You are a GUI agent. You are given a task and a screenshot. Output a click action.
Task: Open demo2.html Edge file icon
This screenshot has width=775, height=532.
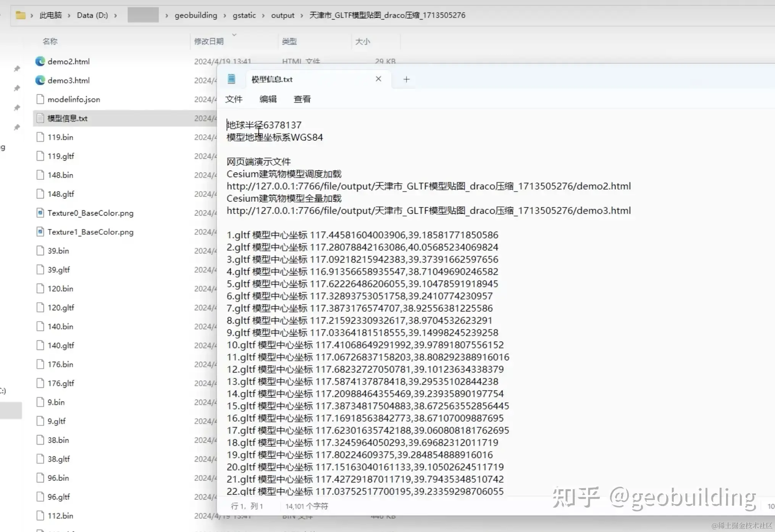click(x=40, y=61)
